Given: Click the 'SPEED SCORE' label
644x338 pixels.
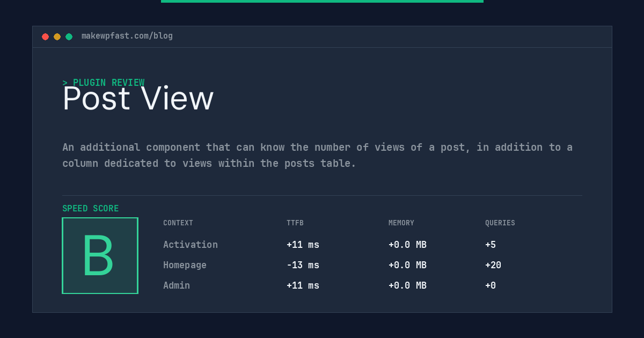Looking at the screenshot, I should [x=91, y=208].
